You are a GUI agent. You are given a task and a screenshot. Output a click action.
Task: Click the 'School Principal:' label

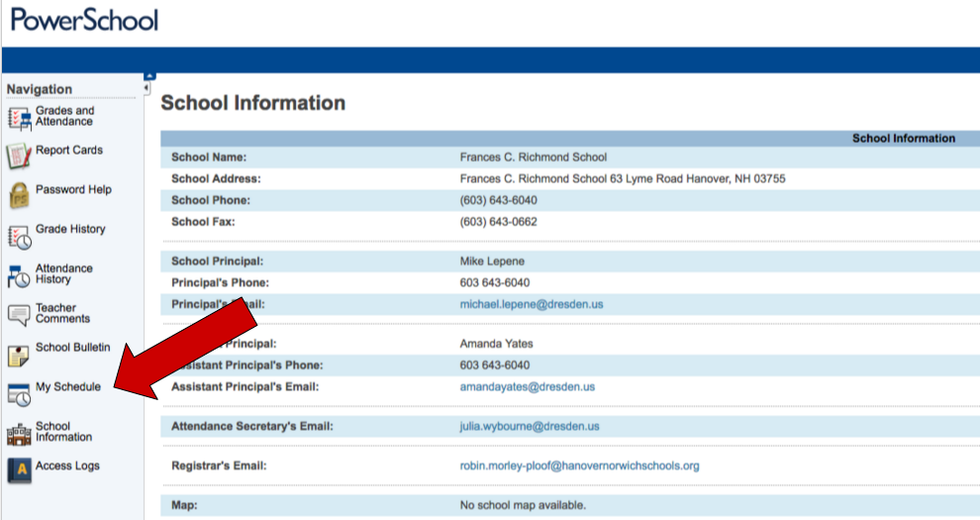point(217,261)
